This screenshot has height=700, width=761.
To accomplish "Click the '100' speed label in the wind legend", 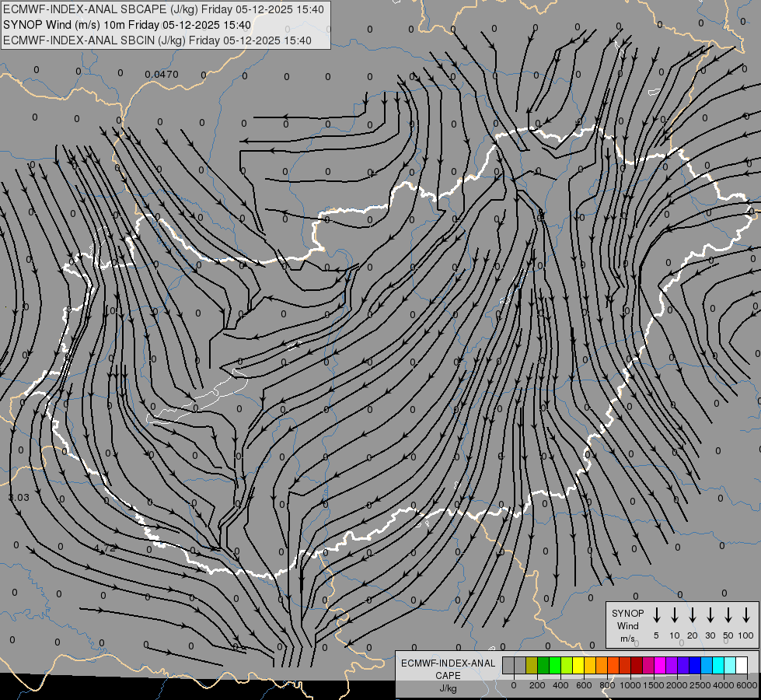I will tap(746, 635).
